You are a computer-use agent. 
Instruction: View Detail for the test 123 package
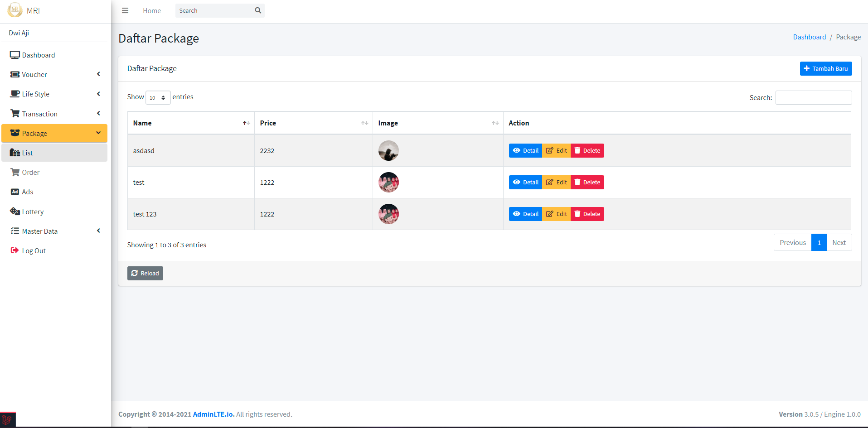[x=525, y=214]
